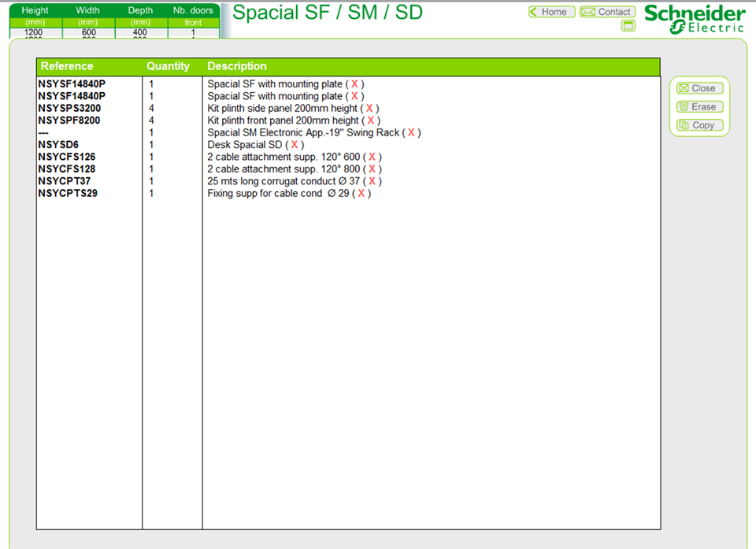Click the 'Kit plinth front panel 200mm height' description
The width and height of the screenshot is (756, 549).
click(x=283, y=121)
